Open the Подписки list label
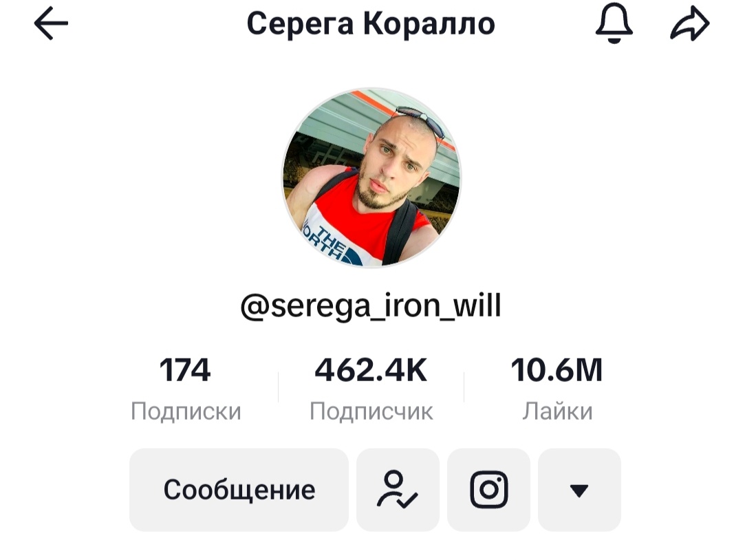 click(186, 411)
